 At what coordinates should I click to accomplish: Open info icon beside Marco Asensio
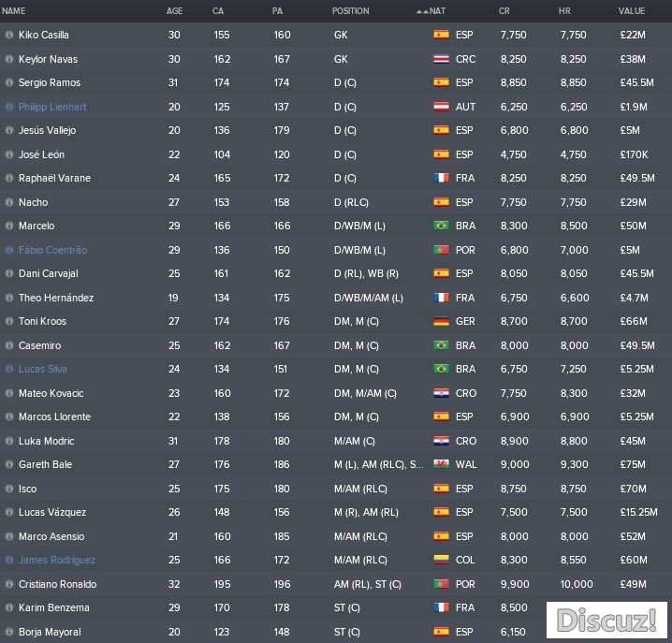[9, 536]
